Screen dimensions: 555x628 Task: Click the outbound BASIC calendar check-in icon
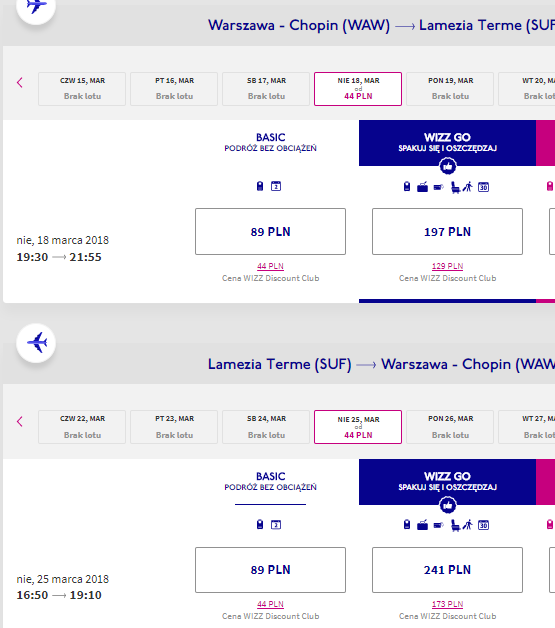(276, 186)
